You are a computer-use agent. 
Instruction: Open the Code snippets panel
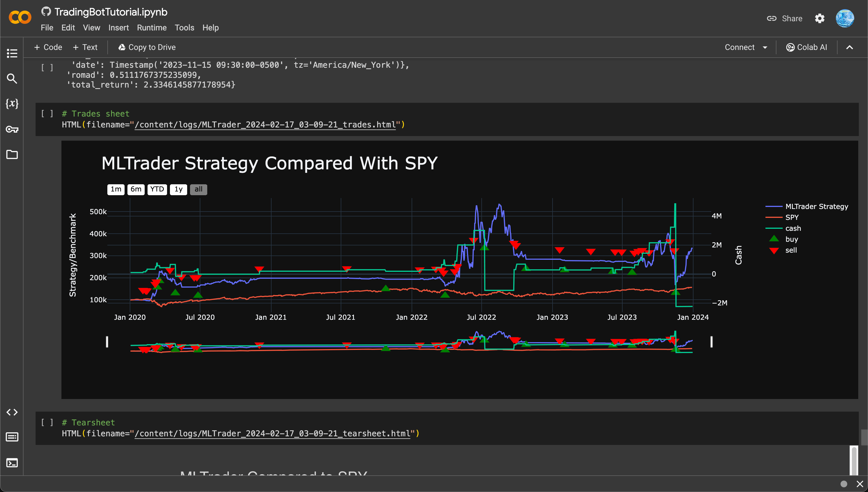[x=12, y=412]
